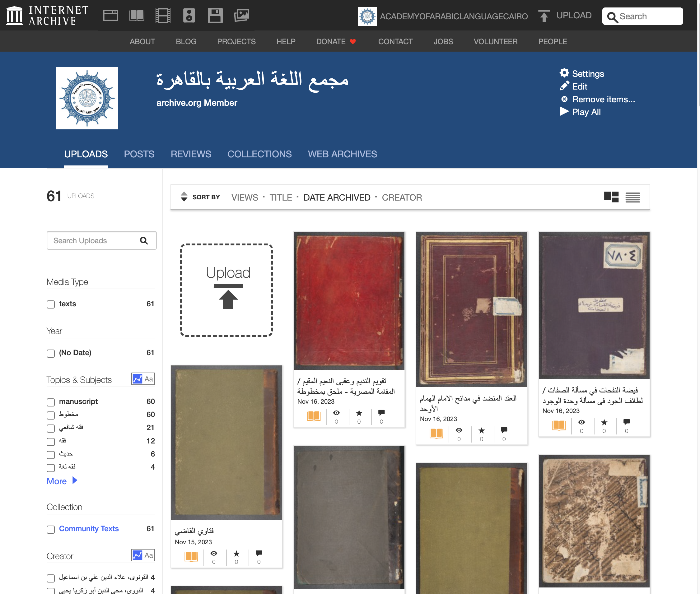This screenshot has width=700, height=594.
Task: Expand More topics list
Action: point(62,481)
